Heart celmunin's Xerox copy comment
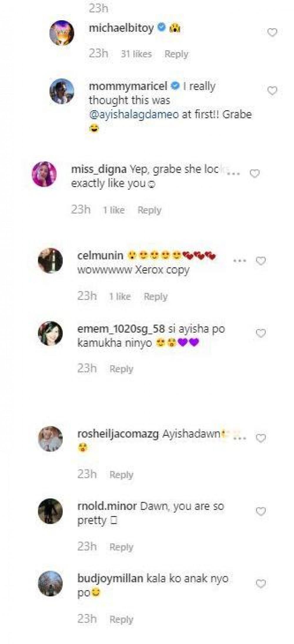This screenshot has height=644, width=294. coord(261,261)
